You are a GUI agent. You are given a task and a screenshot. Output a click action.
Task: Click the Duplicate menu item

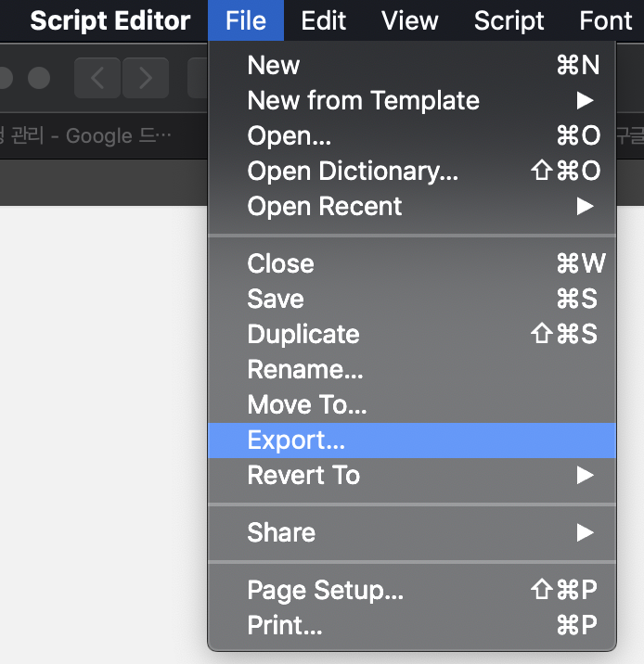pyautogui.click(x=303, y=334)
